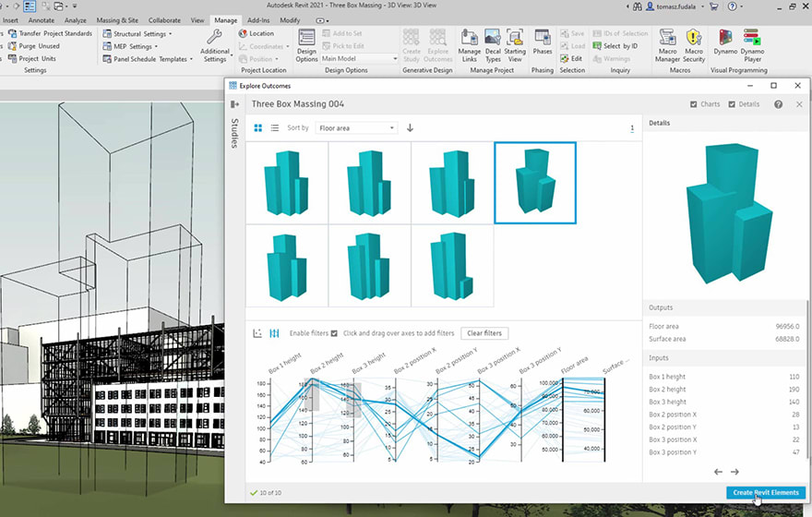Show parallel coordinates chart
812x517 pixels.
point(274,333)
